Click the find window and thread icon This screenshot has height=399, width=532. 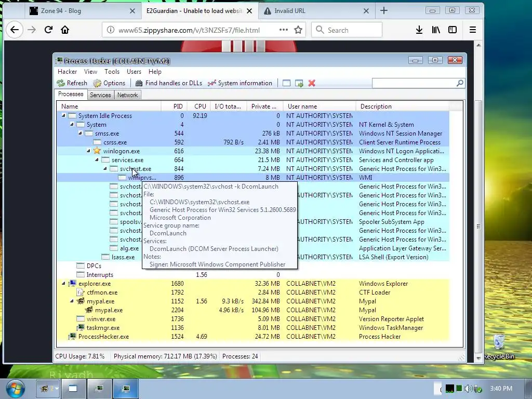pos(299,83)
